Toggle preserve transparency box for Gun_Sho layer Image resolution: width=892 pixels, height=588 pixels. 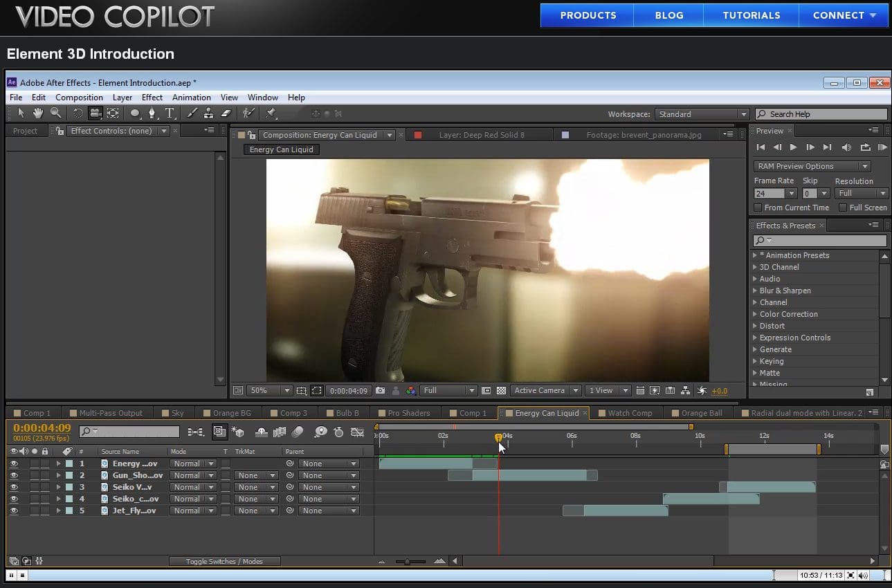click(226, 475)
